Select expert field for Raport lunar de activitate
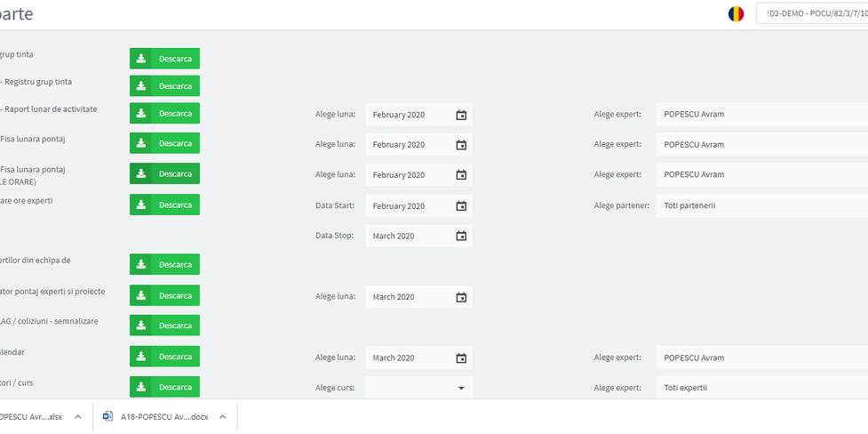Screen dimensions: 868x434 (x=761, y=115)
